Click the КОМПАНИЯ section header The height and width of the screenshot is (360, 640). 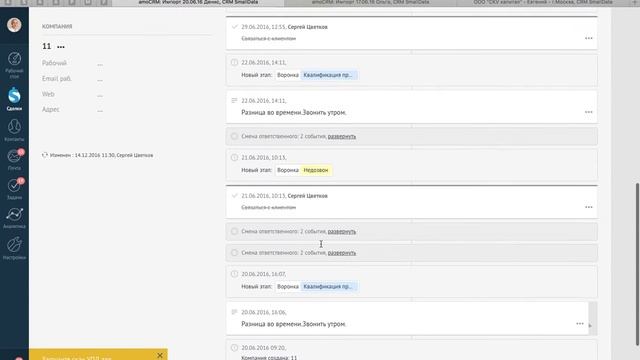point(57,27)
